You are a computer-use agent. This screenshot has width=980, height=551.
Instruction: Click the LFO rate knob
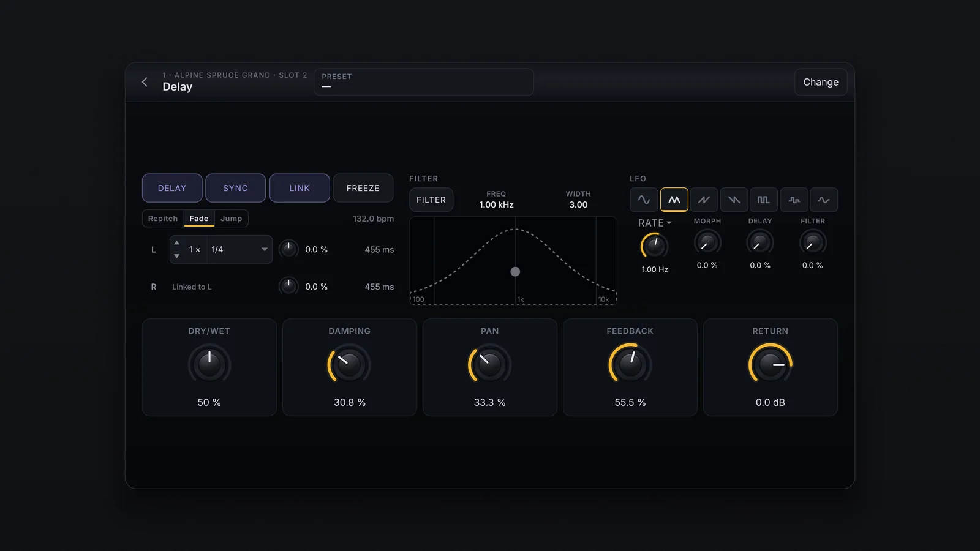pyautogui.click(x=654, y=246)
